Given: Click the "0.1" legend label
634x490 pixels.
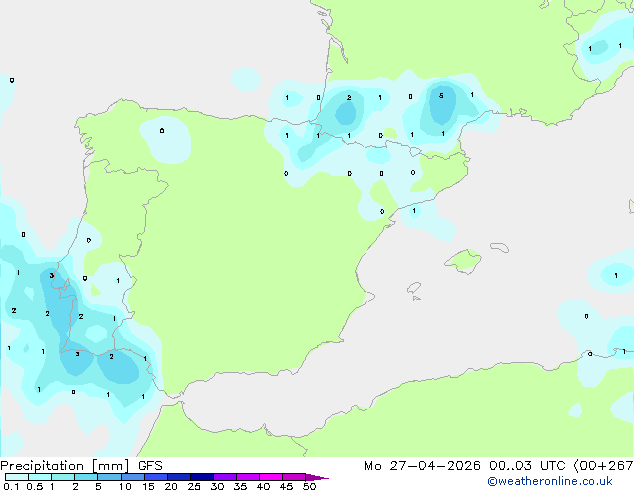Looking at the screenshot, I should tap(11, 486).
